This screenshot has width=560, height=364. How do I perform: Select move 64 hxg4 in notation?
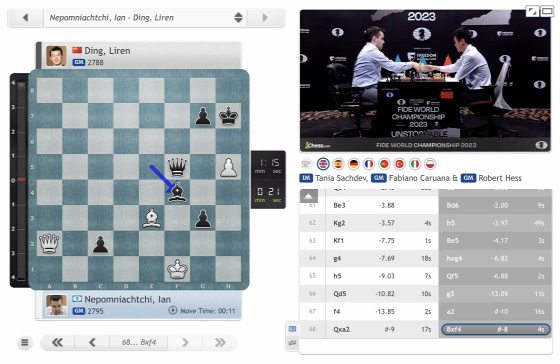point(454,258)
